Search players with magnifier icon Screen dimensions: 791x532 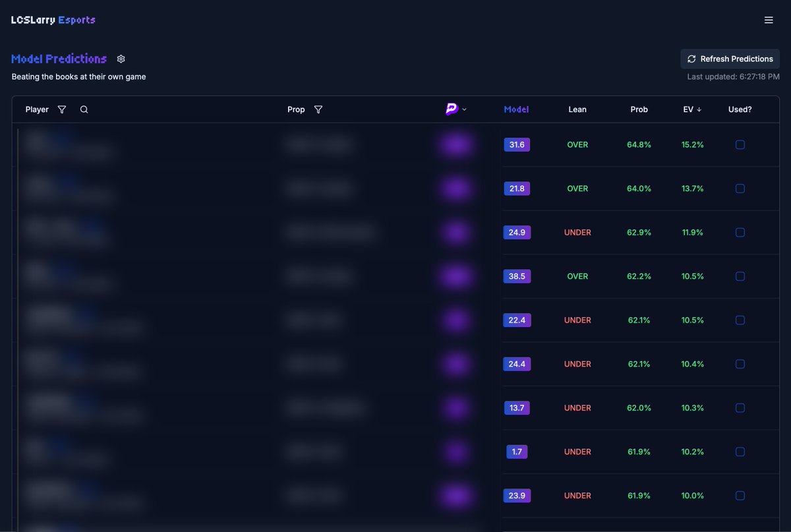84,109
